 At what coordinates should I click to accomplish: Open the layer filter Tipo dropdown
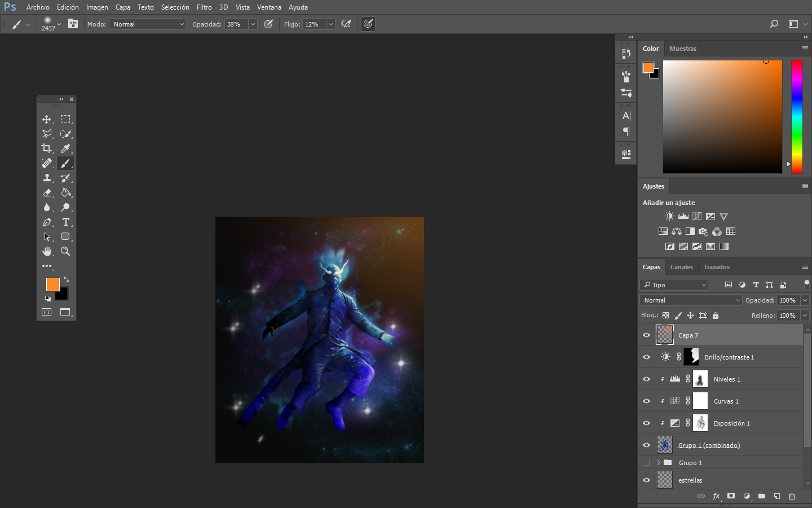[x=674, y=285]
